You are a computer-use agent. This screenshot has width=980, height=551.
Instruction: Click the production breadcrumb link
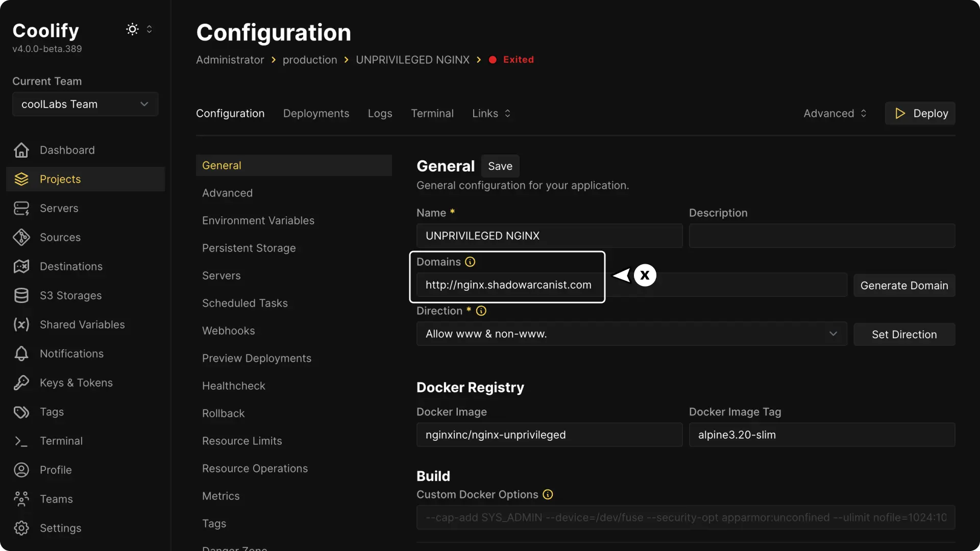[310, 60]
